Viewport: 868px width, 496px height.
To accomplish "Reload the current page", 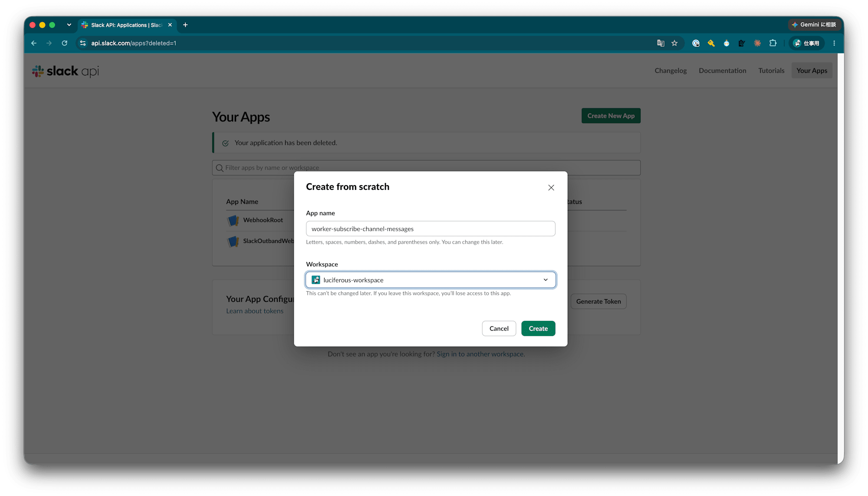I will pyautogui.click(x=65, y=43).
